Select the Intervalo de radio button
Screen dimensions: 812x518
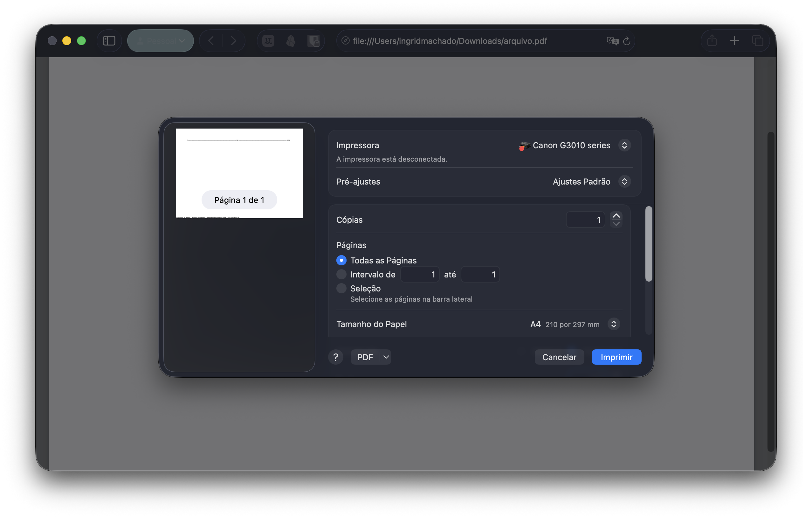coord(341,274)
